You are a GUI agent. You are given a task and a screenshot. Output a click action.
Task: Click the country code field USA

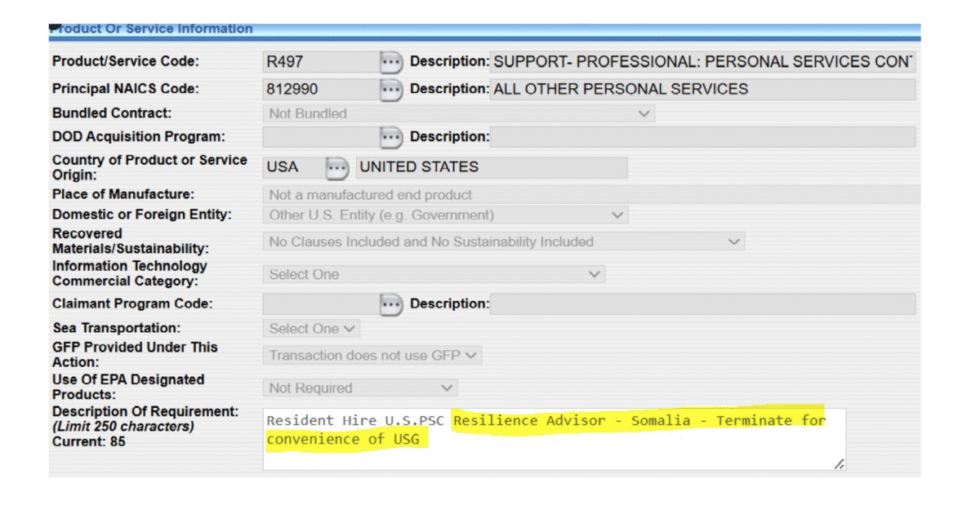click(292, 168)
